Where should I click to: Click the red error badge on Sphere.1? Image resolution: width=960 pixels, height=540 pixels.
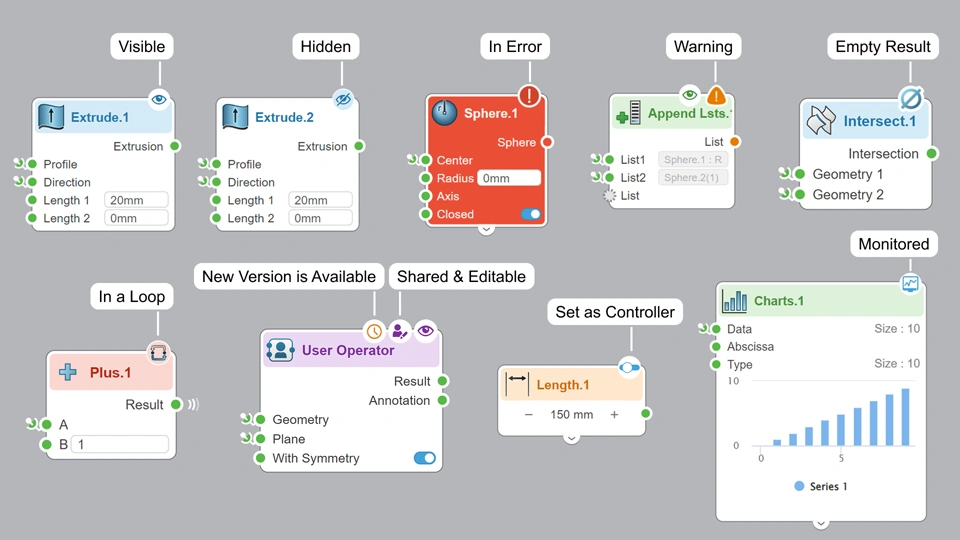click(529, 96)
